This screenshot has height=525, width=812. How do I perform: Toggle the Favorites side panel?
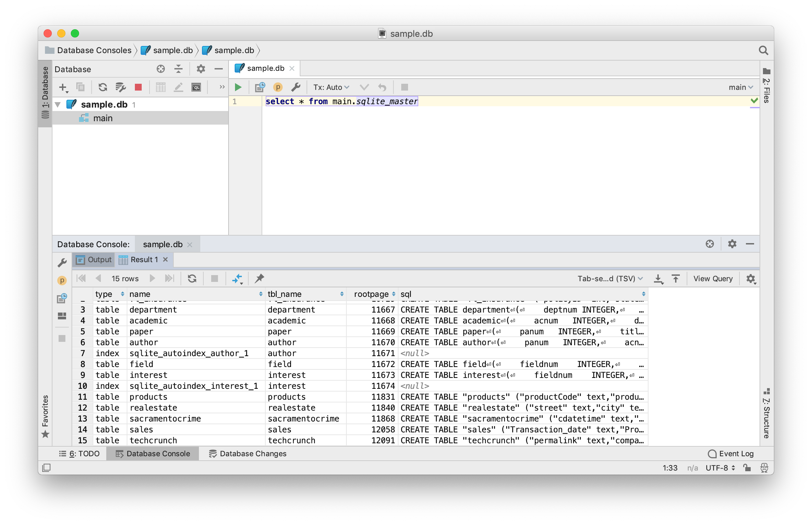point(45,416)
